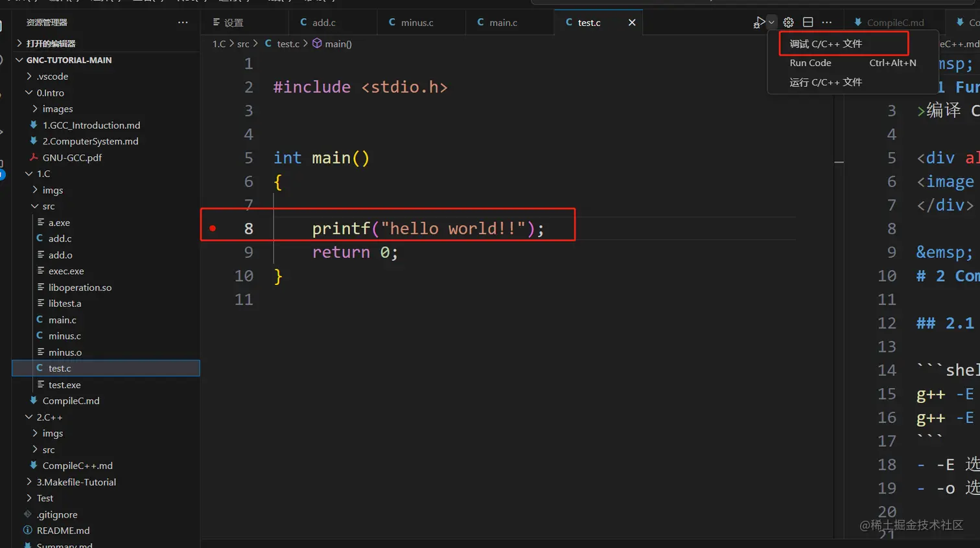
Task: Click the split editor layout icon
Action: [x=808, y=23]
